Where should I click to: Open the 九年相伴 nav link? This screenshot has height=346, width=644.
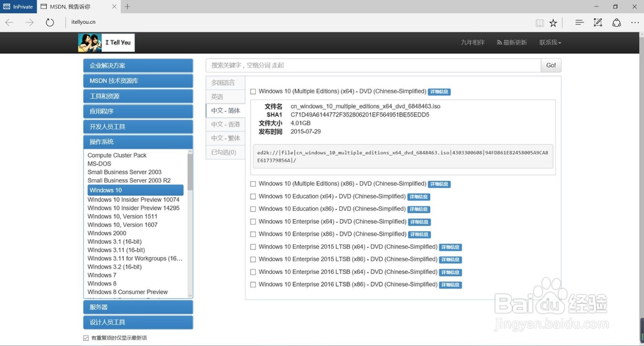(x=472, y=43)
